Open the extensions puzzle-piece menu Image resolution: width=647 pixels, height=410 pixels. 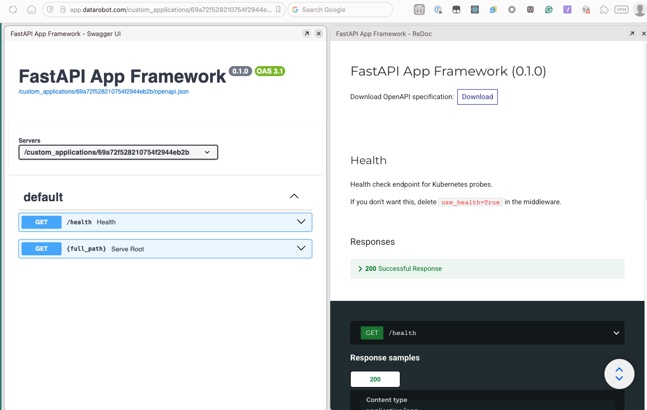coord(604,9)
